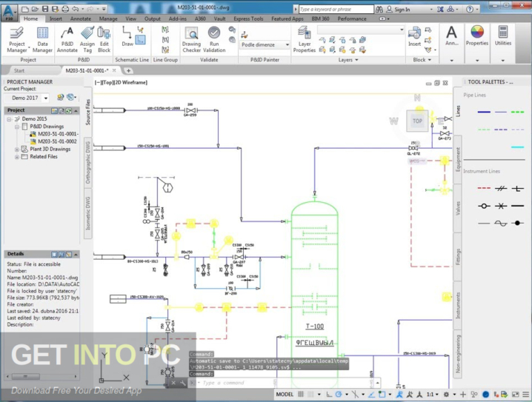Collapse the P&ID Drawings node
Viewport: 532px width, 402px height.
click(x=16, y=127)
